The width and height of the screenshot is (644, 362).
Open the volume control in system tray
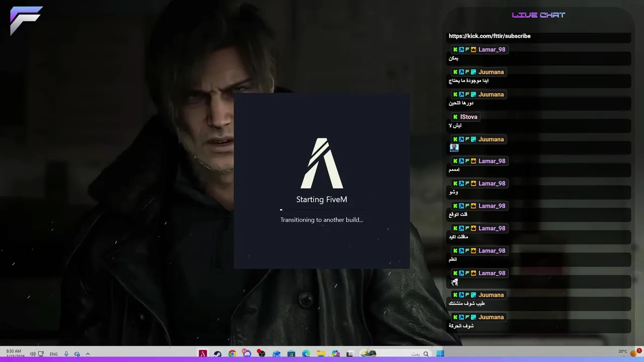click(33, 354)
